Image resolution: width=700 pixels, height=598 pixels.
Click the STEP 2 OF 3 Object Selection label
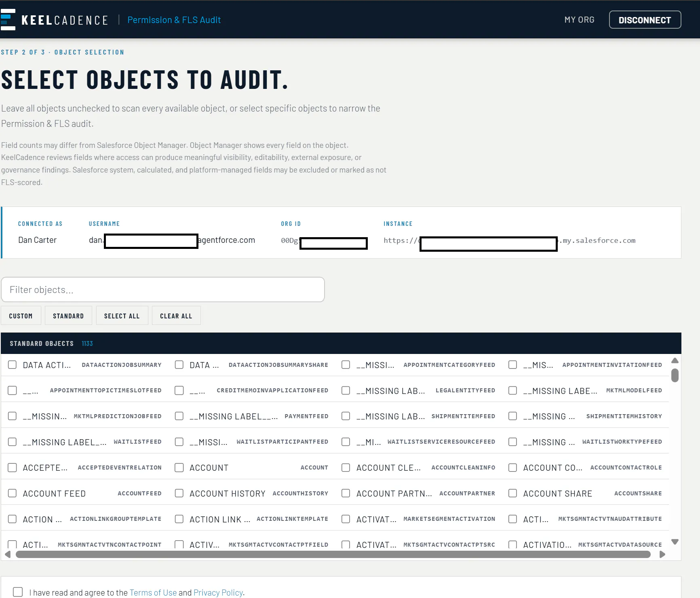tap(63, 52)
